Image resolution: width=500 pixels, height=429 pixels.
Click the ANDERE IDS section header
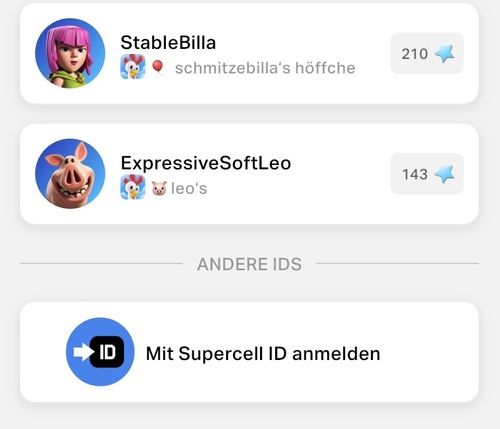pyautogui.click(x=249, y=264)
